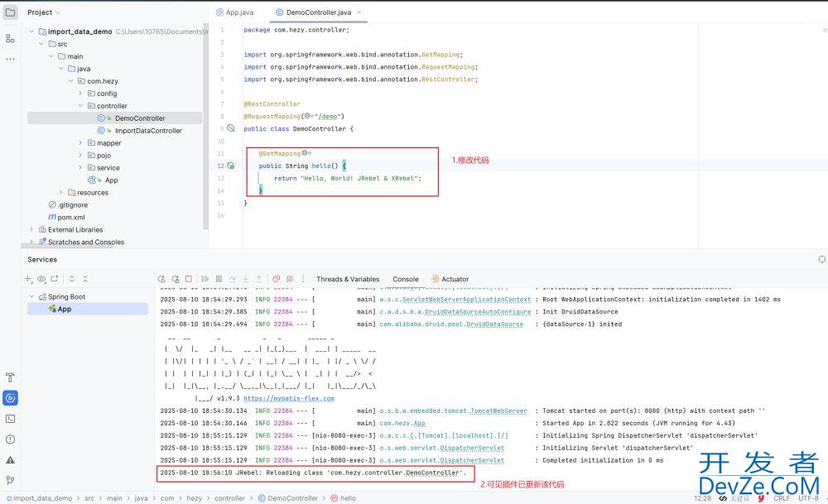The height and width of the screenshot is (504, 828).
Task: Switch to Console tab
Action: 406,279
